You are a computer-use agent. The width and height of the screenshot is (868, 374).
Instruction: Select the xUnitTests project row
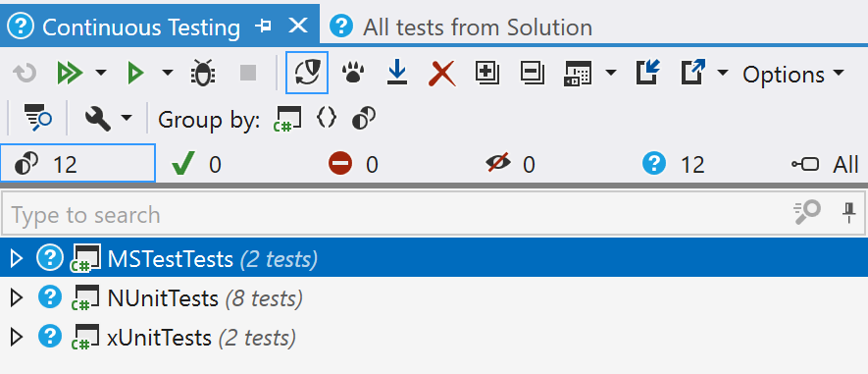[434, 337]
